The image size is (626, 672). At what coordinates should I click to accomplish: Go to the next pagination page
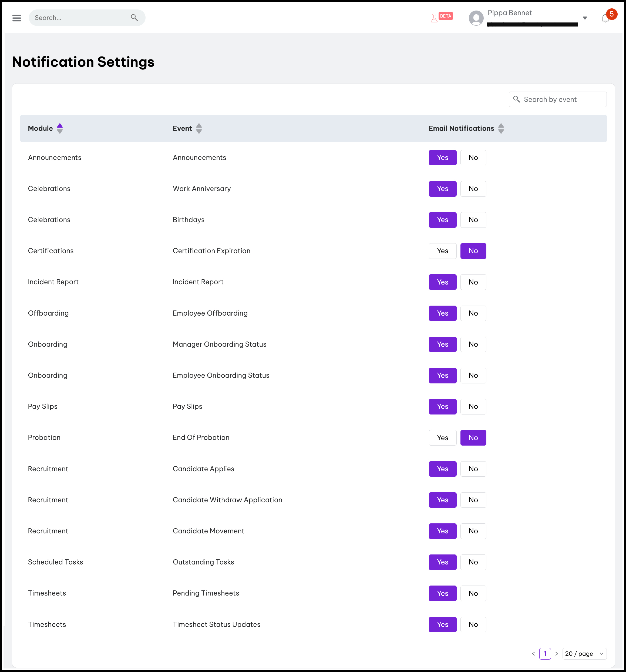(557, 654)
